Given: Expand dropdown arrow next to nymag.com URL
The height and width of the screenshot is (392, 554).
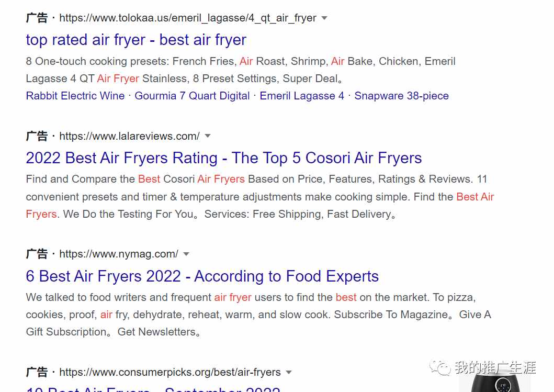Looking at the screenshot, I should click(x=186, y=254).
